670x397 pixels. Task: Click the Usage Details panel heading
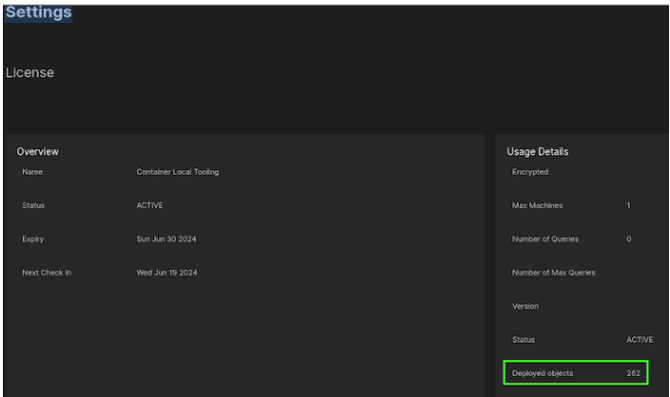pos(538,152)
